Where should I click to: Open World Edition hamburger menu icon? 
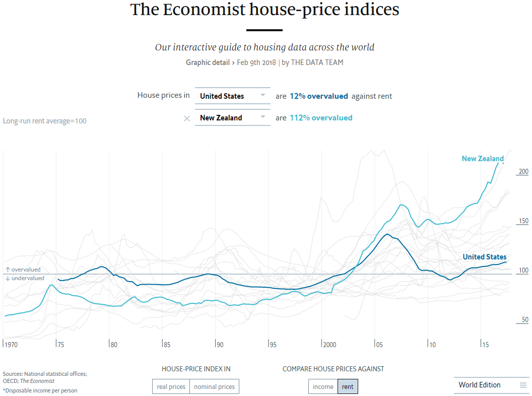523,385
